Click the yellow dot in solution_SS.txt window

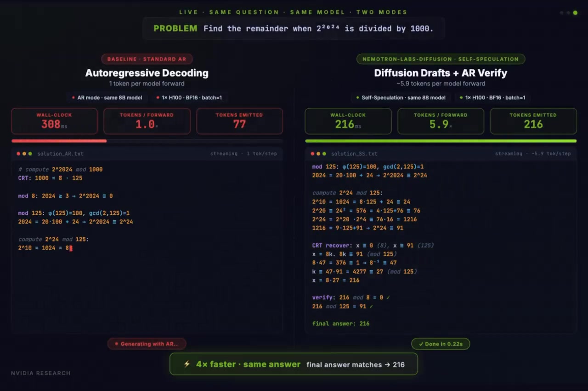coord(318,154)
